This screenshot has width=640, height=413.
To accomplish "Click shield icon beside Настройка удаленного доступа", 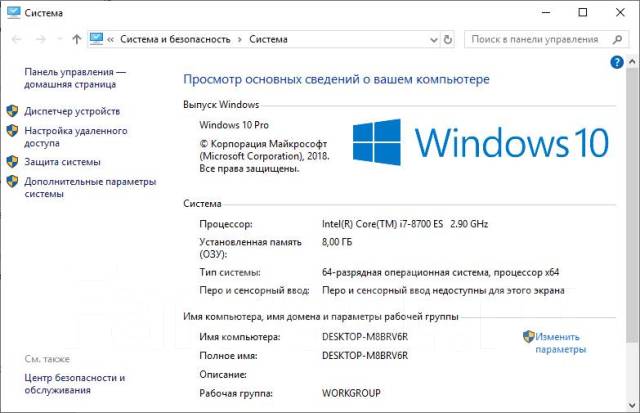I will (x=12, y=131).
